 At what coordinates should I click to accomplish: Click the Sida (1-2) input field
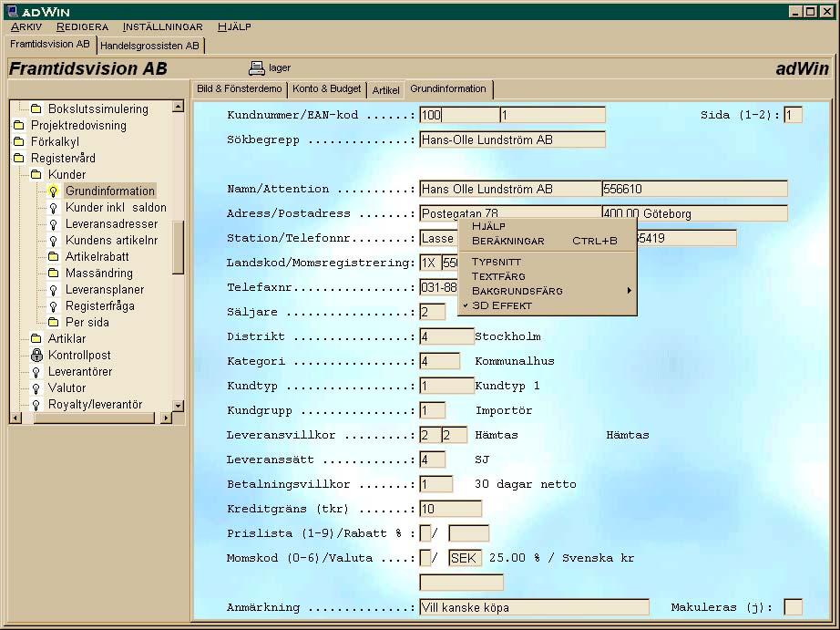pyautogui.click(x=793, y=115)
